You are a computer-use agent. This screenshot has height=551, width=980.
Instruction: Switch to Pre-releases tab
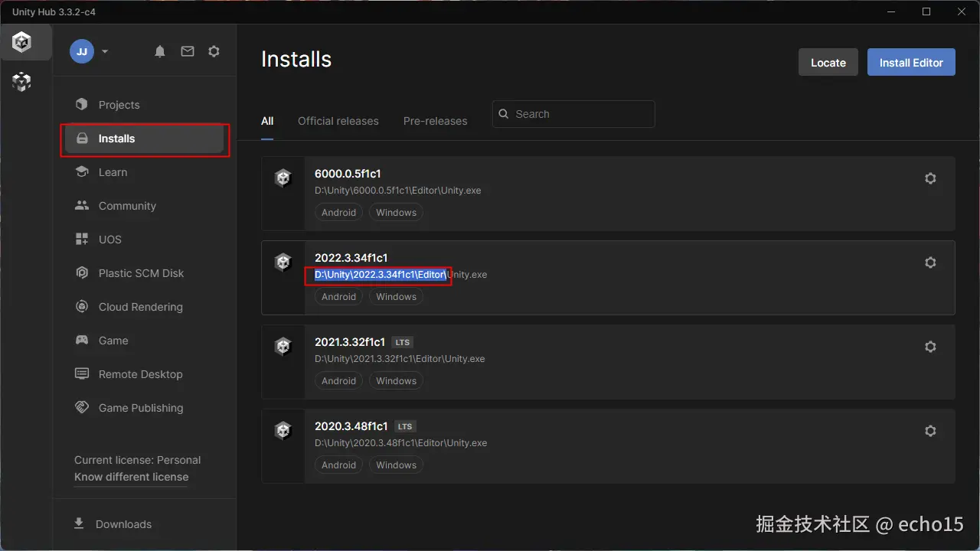click(x=435, y=121)
